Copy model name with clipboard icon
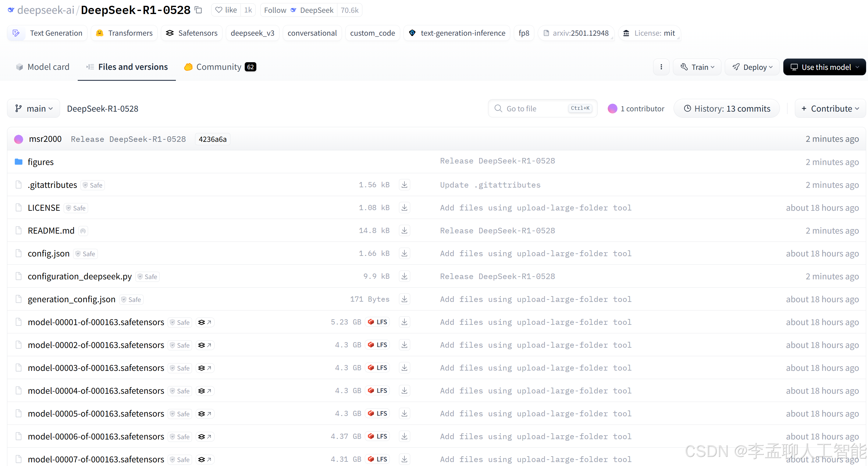The width and height of the screenshot is (868, 466). point(198,10)
